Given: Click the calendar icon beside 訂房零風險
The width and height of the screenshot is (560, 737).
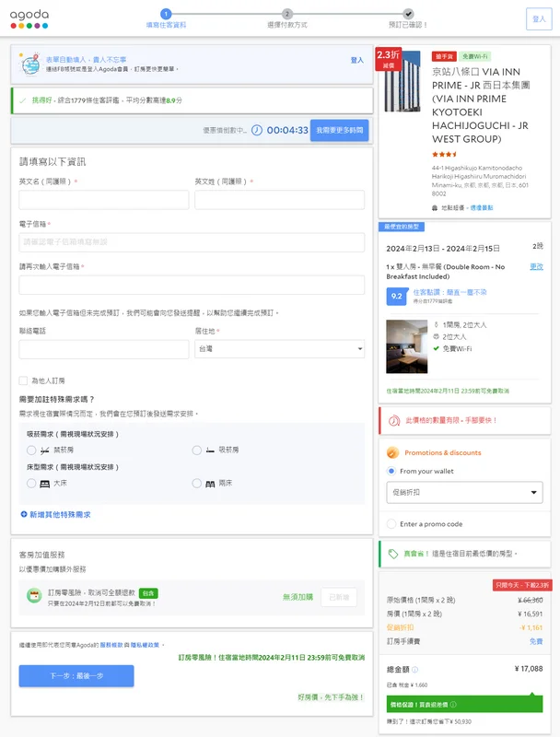Looking at the screenshot, I should coord(34,596).
